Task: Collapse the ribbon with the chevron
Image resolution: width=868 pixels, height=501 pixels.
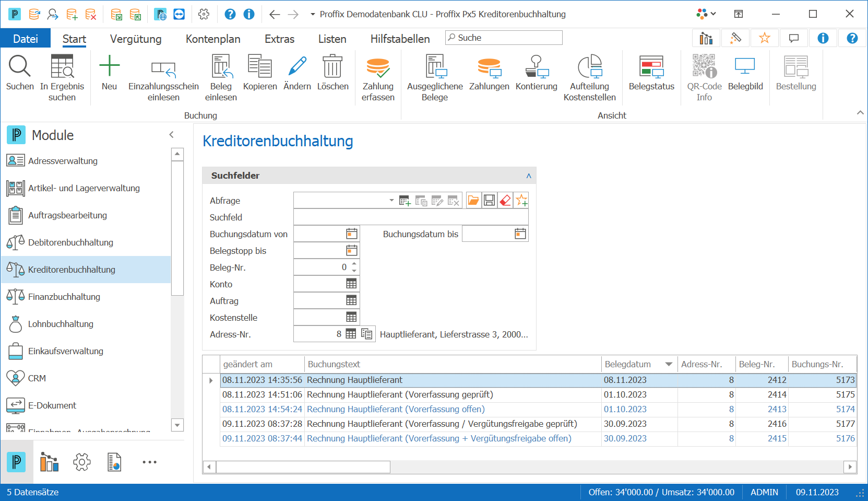Action: point(860,113)
